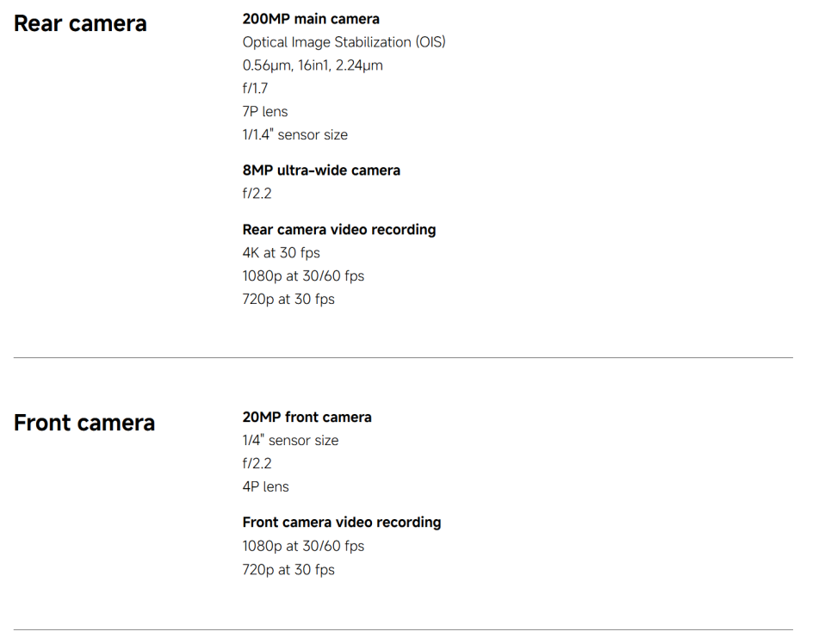Click the 8MP ultra-wide camera title
Viewport: 818px width, 644px height.
[321, 170]
